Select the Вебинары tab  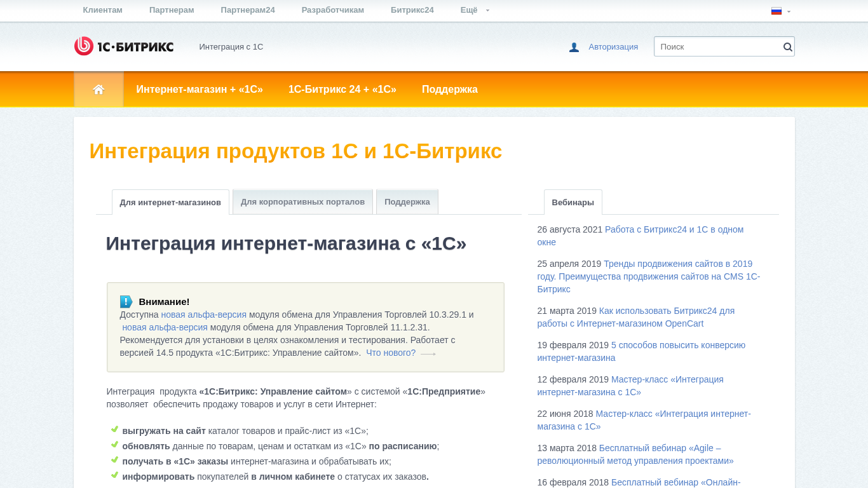click(573, 203)
